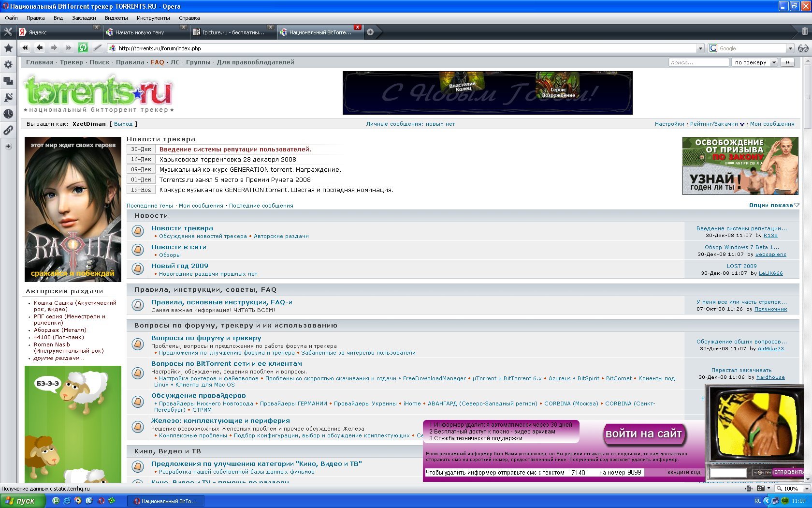Close the Яндекс tab

(96, 27)
